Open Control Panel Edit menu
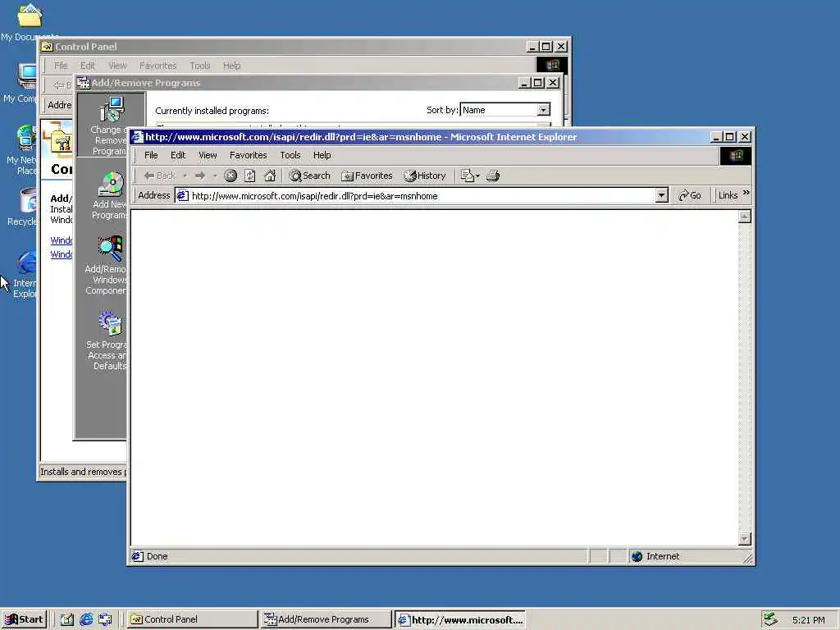 87,66
